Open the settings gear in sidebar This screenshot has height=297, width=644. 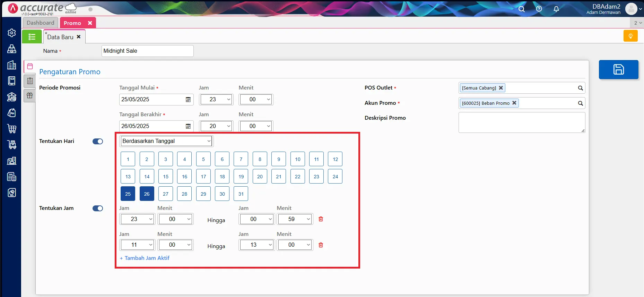12,33
